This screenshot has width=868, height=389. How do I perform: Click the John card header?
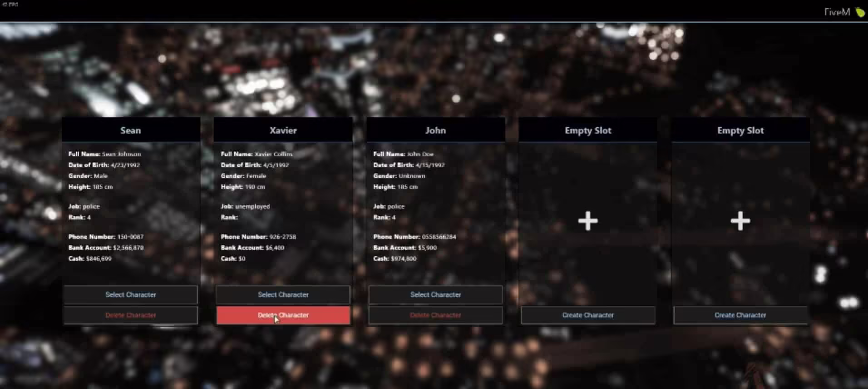[x=436, y=130]
